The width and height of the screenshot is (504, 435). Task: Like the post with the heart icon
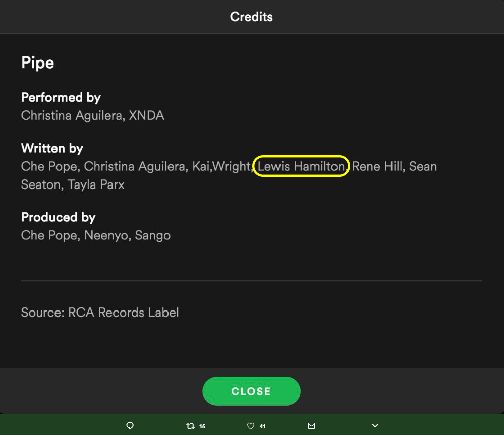coord(250,426)
